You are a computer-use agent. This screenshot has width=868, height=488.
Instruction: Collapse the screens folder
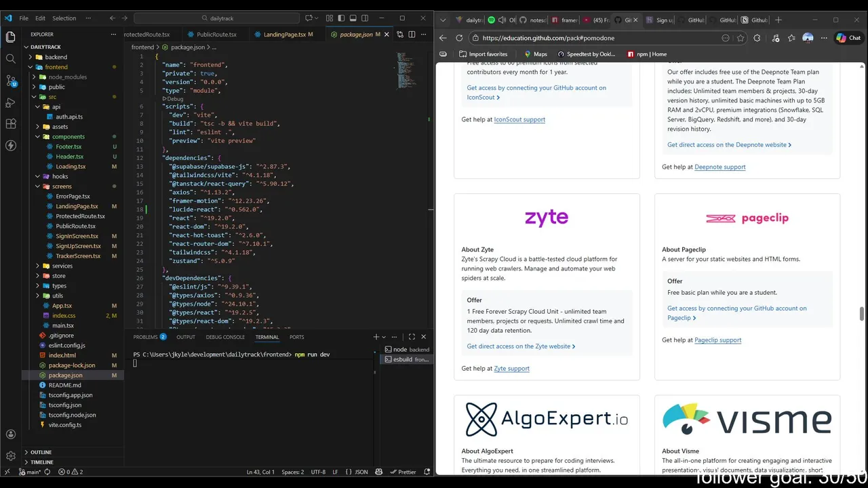tap(62, 186)
